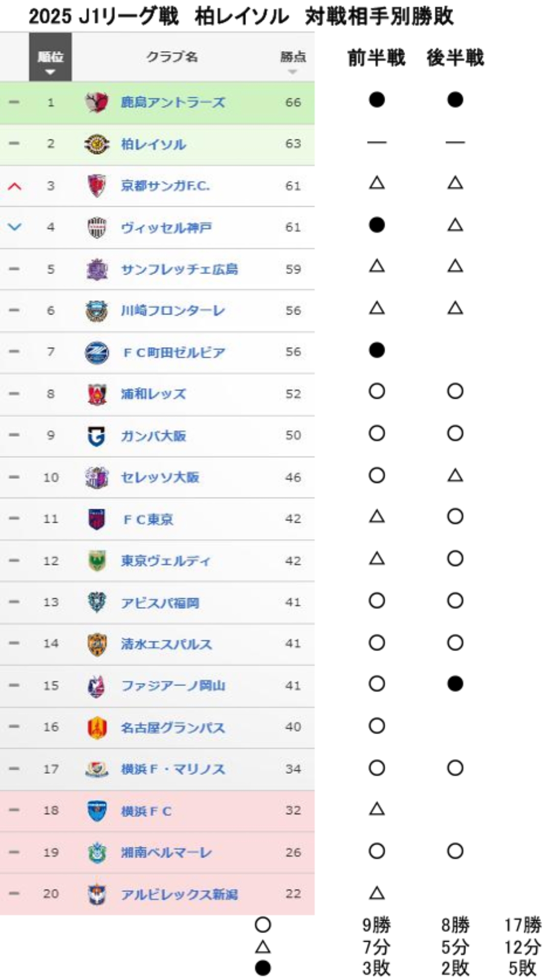Open the 横浜F・マリノス club link
551x980 pixels.
click(x=172, y=769)
